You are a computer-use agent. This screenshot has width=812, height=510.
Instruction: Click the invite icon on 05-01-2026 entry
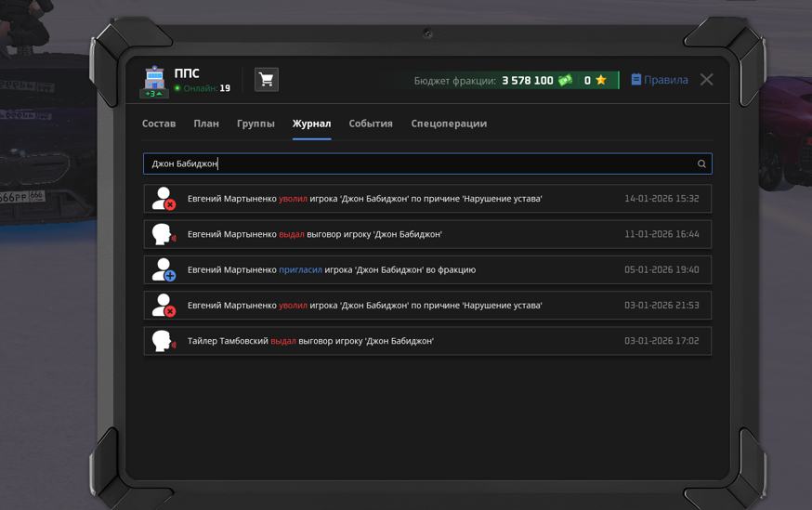[x=164, y=270]
